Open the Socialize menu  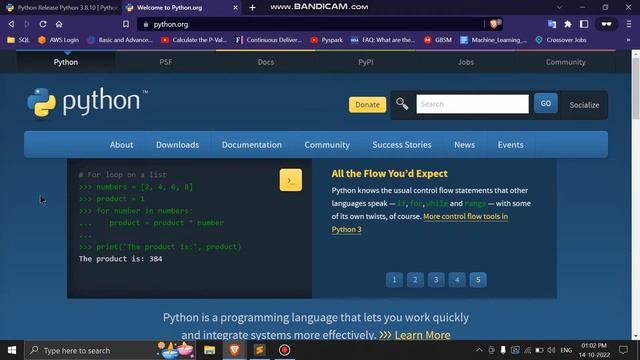584,105
